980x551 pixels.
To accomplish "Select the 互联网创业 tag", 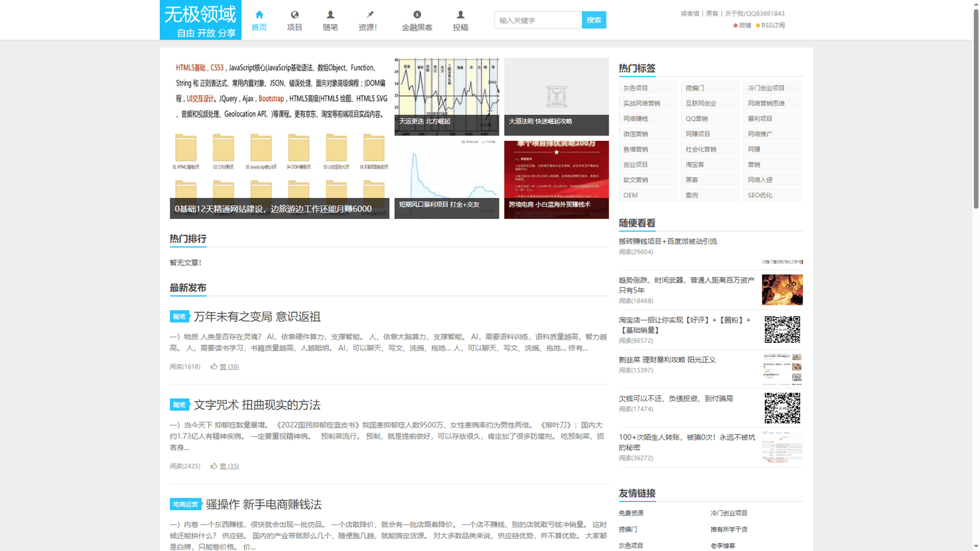I will click(710, 103).
